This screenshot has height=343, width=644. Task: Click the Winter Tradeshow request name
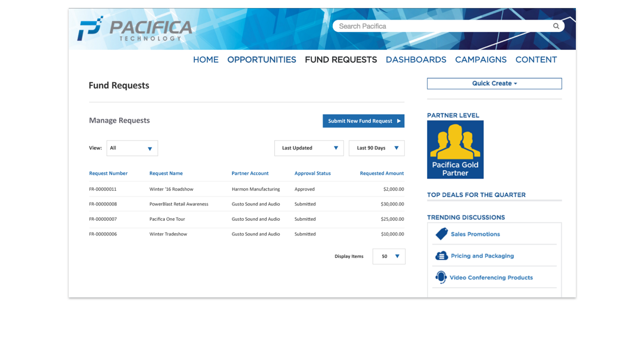point(168,234)
